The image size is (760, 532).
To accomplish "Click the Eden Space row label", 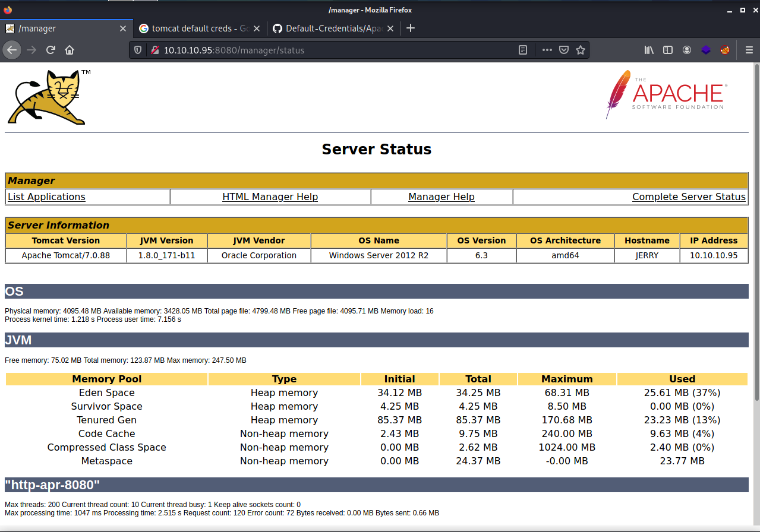I will pyautogui.click(x=107, y=392).
